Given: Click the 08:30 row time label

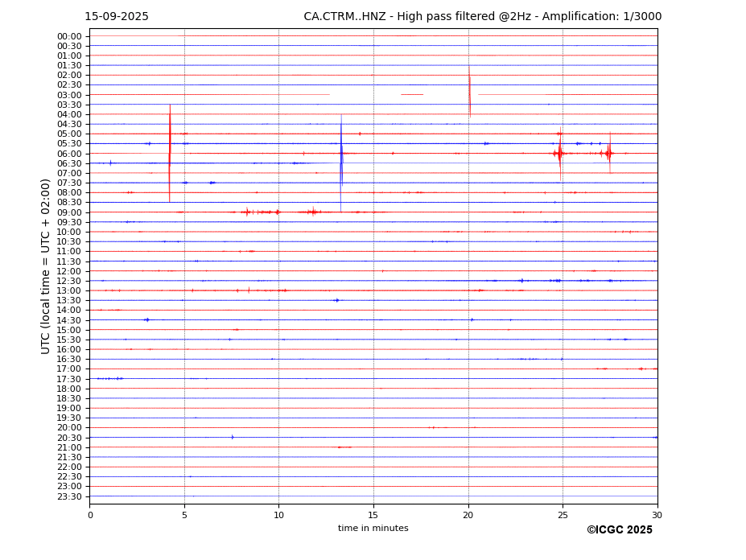Looking at the screenshot, I should [x=69, y=203].
